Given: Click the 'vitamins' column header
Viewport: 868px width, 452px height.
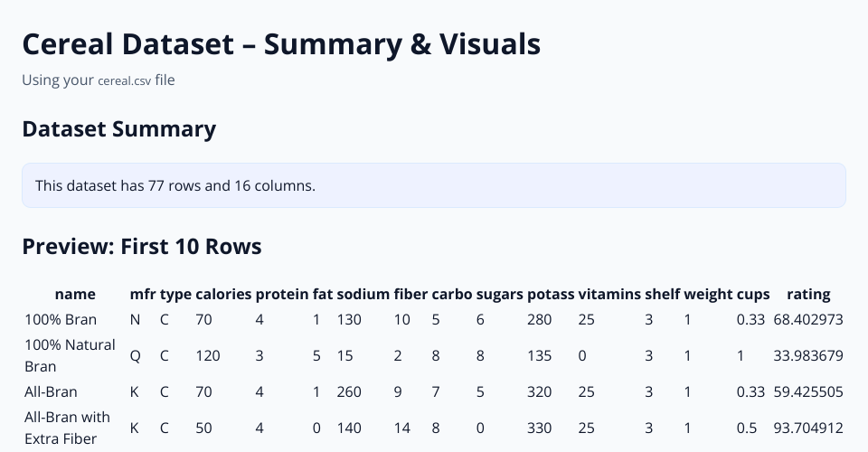Looking at the screenshot, I should pos(609,294).
